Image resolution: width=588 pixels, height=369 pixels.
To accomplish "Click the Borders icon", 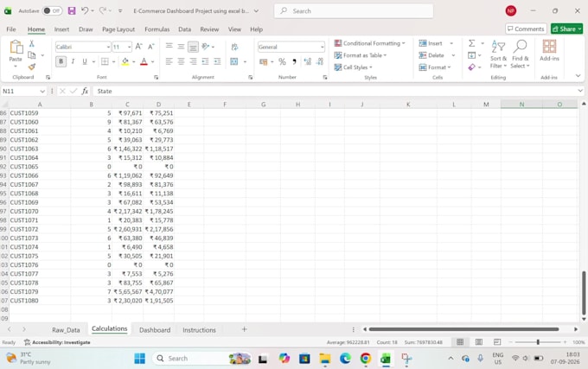I will tap(105, 61).
